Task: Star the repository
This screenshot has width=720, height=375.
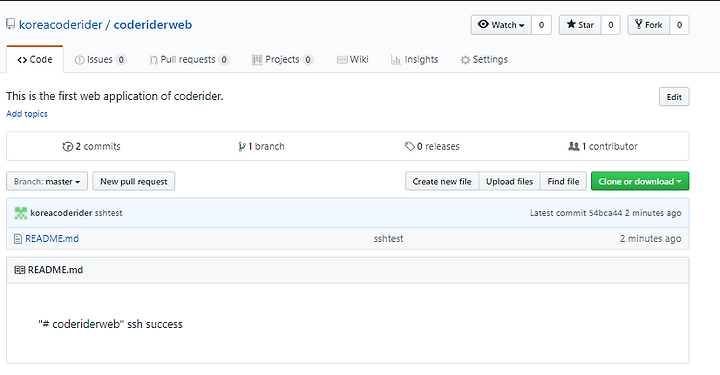Action: pyautogui.click(x=580, y=25)
